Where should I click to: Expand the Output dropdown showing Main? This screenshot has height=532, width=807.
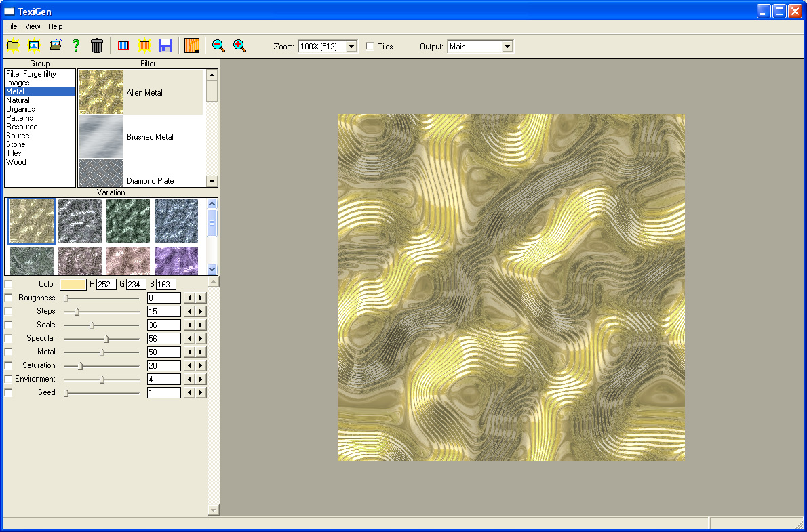[x=507, y=47]
